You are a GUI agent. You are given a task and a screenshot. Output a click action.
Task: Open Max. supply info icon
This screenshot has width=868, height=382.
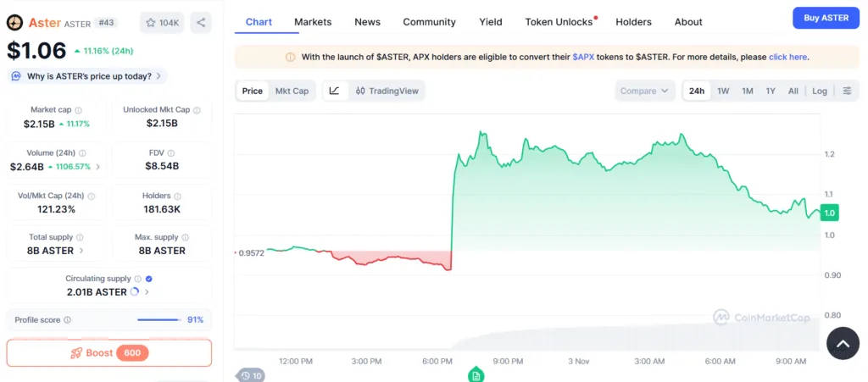186,237
